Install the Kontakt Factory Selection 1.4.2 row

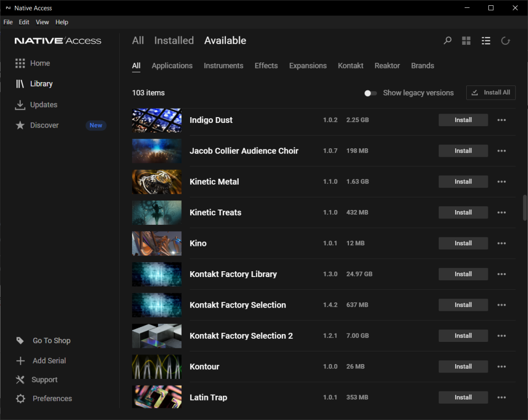click(463, 305)
